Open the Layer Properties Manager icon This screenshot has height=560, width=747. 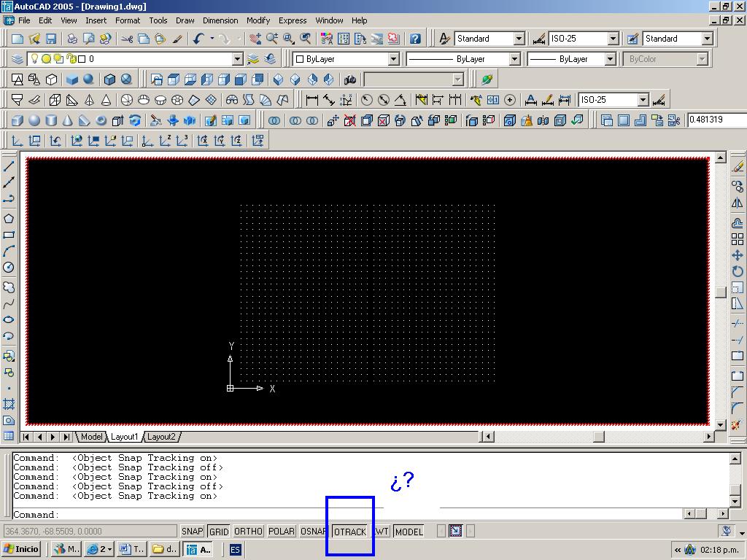coord(18,59)
